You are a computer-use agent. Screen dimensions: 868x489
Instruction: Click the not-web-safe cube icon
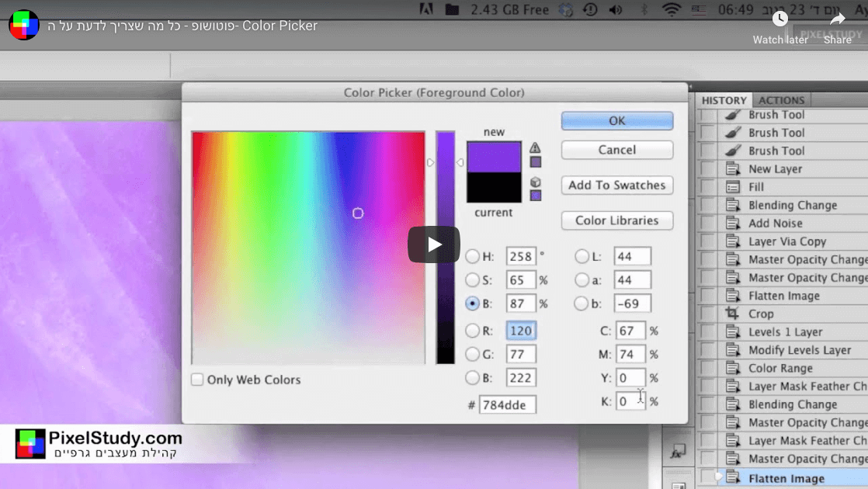click(536, 182)
